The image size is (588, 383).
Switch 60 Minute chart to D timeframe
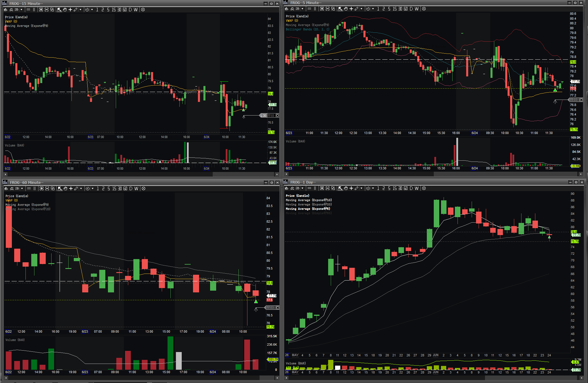[131, 188]
